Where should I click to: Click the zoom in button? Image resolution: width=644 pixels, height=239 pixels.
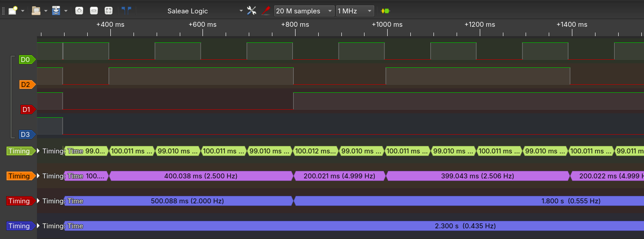(79, 11)
